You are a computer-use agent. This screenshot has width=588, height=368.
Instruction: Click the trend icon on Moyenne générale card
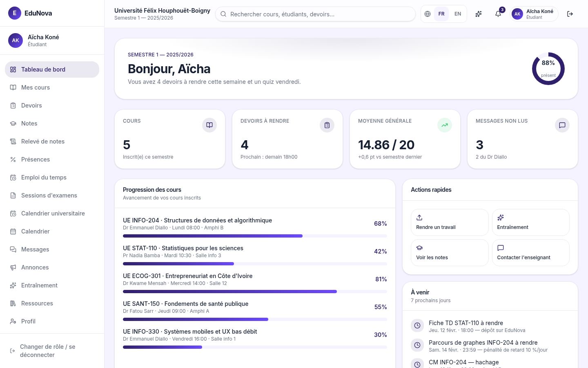tap(445, 125)
